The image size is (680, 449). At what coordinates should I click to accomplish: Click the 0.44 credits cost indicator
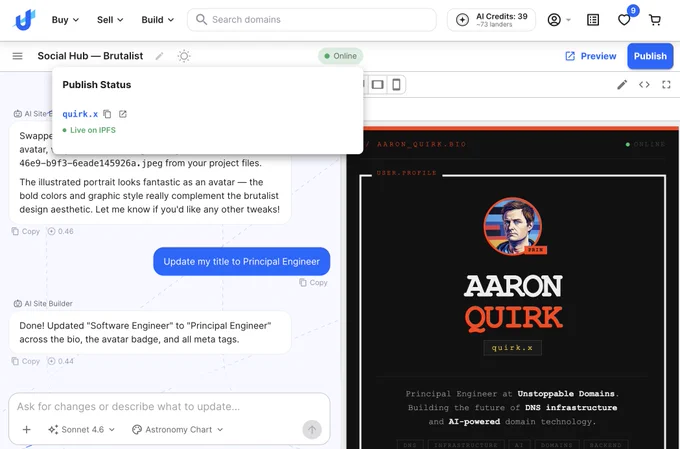(x=61, y=361)
